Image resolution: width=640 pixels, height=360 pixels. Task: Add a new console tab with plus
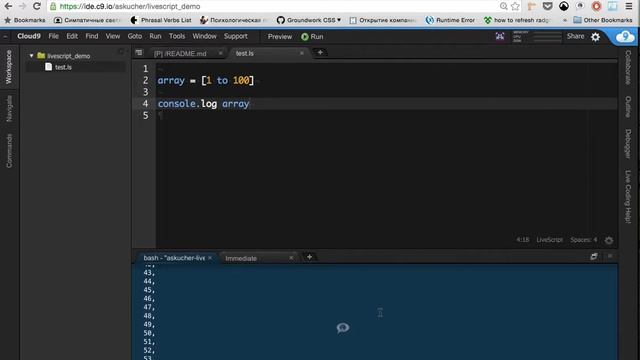pyautogui.click(x=309, y=257)
